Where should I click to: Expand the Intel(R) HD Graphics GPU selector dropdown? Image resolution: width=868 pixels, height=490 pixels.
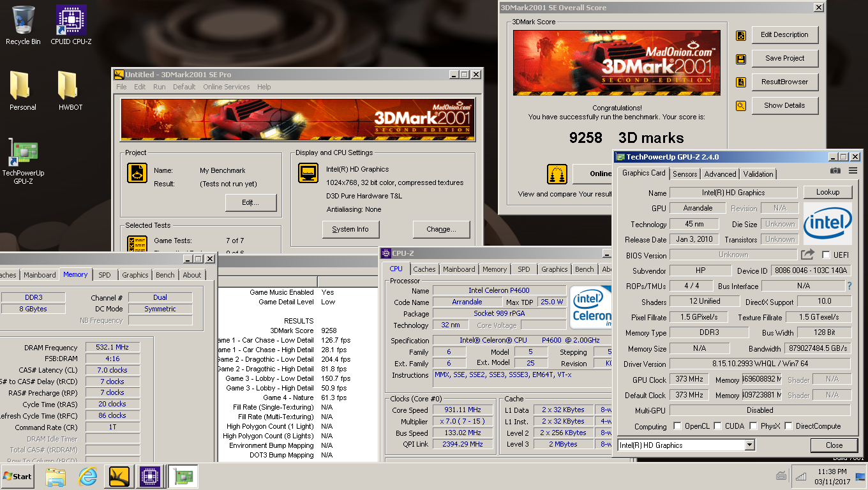749,445
